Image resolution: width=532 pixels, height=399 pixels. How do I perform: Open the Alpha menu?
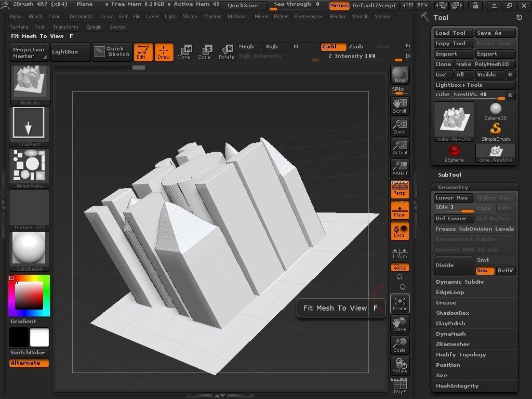pyautogui.click(x=16, y=16)
